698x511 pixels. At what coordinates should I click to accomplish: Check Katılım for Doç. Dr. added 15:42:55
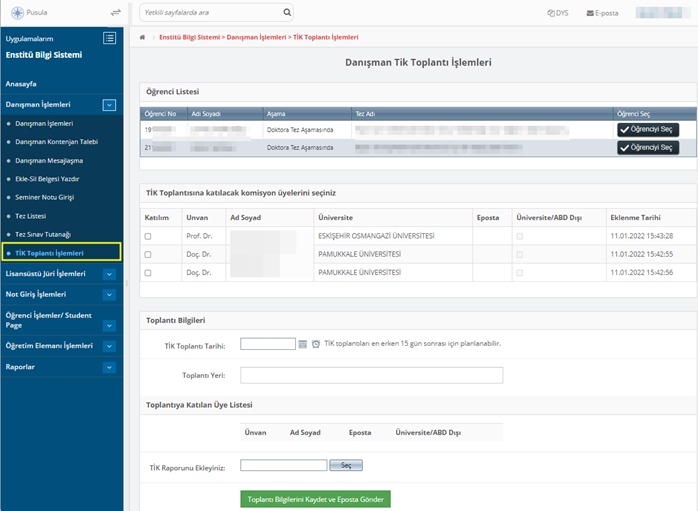coord(148,255)
